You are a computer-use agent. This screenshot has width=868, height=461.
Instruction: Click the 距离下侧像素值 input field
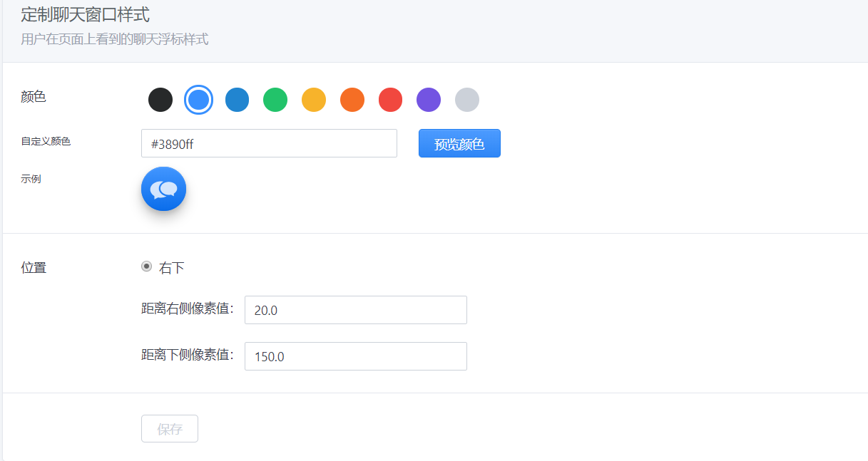[356, 356]
